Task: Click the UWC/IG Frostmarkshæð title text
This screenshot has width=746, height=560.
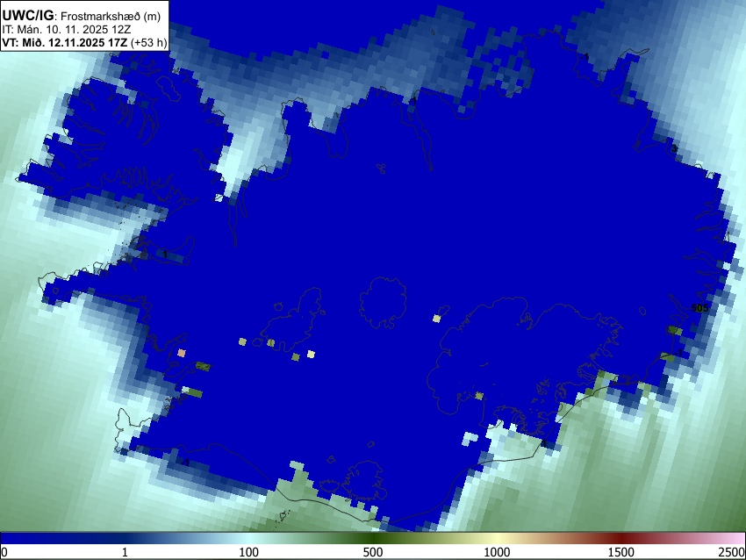Action: coord(82,16)
